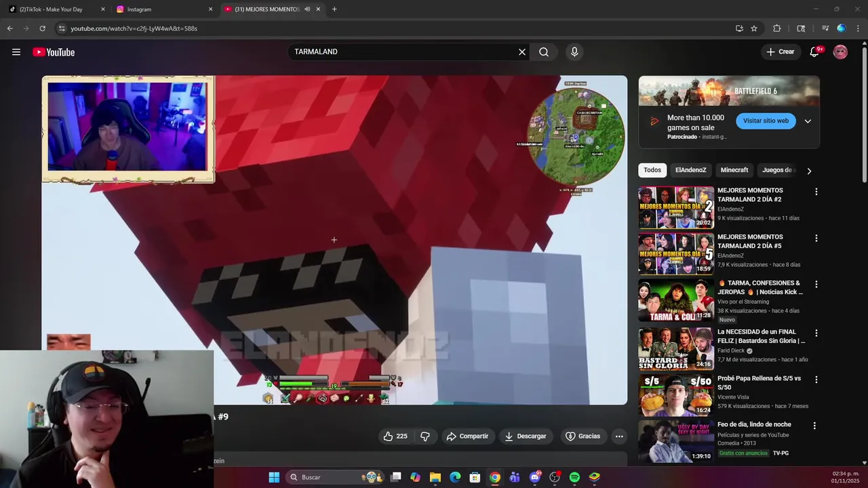The image size is (868, 488).
Task: Bookmark this page with star
Action: [754, 28]
